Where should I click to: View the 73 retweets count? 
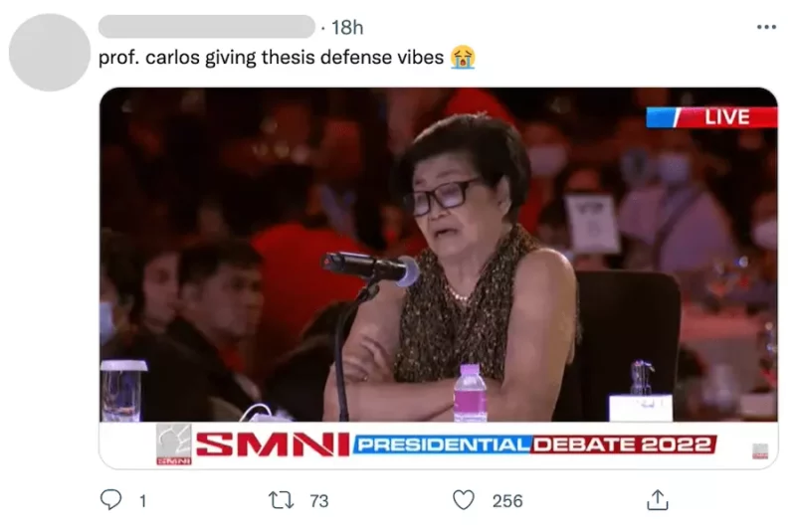click(x=318, y=501)
